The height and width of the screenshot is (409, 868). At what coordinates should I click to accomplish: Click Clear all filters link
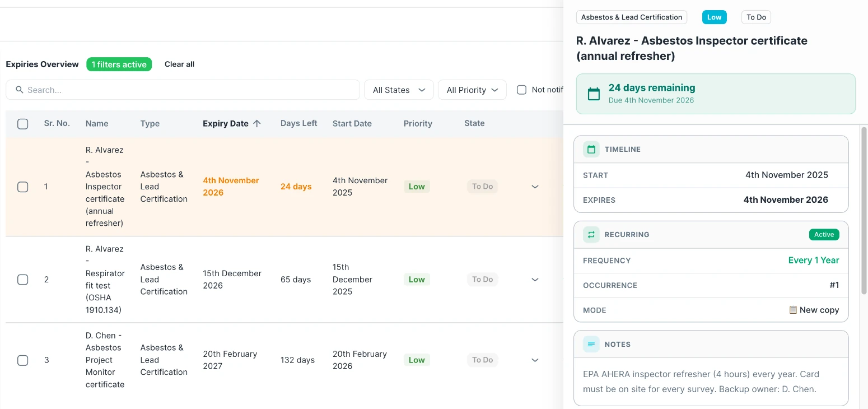tap(179, 64)
